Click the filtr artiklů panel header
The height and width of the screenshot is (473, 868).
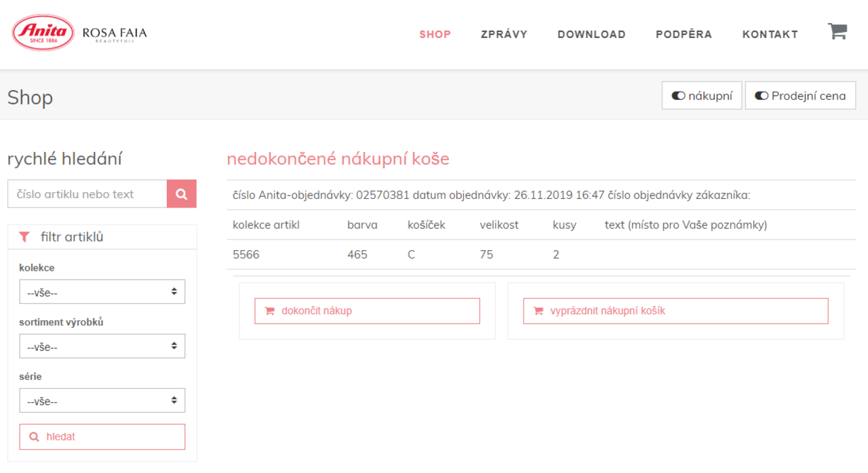102,237
